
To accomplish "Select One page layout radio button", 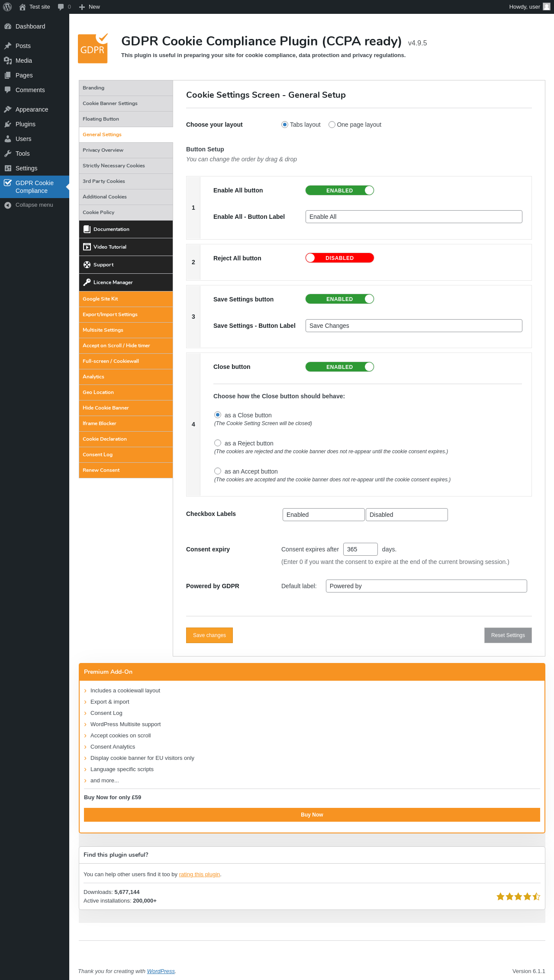I will (332, 125).
